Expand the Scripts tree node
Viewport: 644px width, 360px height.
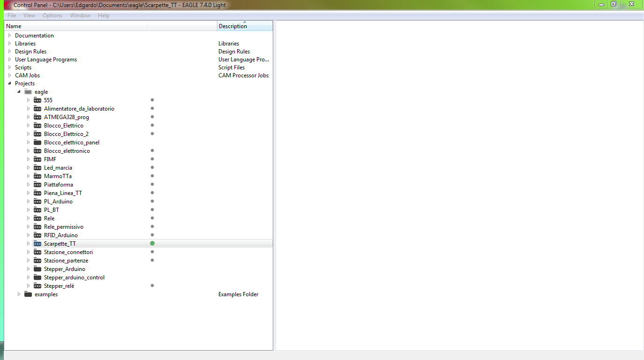[x=9, y=67]
